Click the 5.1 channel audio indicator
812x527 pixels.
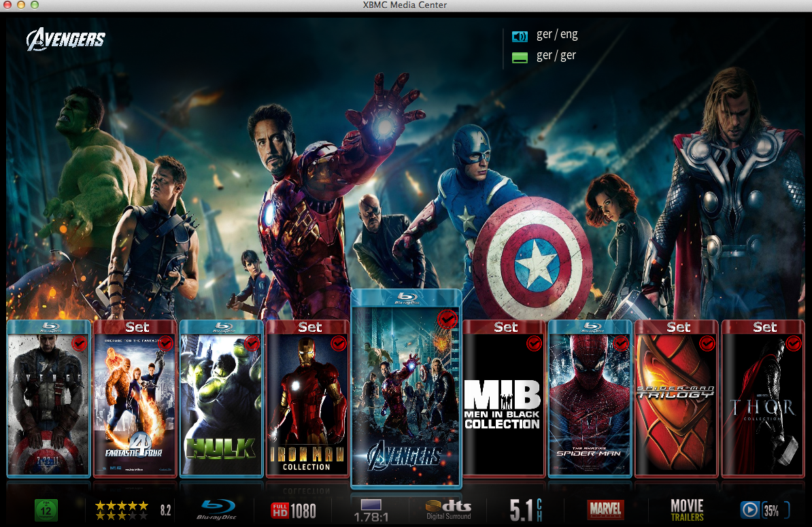[x=526, y=510]
